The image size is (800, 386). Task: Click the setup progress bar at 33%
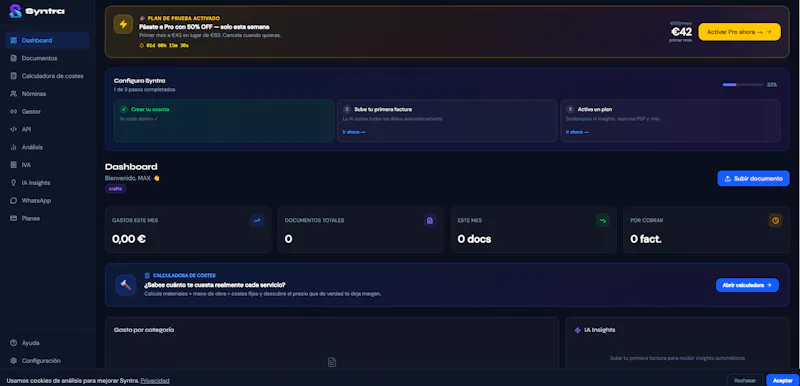(742, 85)
